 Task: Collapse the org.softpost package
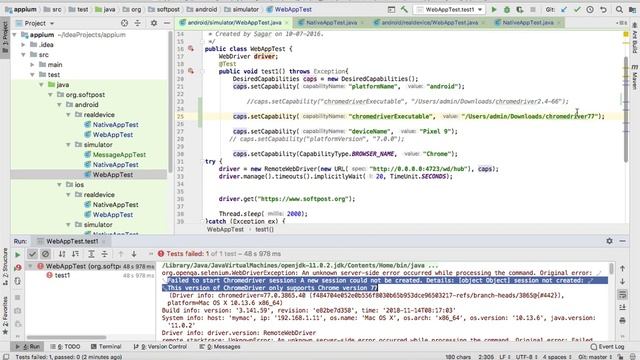pos(51,95)
